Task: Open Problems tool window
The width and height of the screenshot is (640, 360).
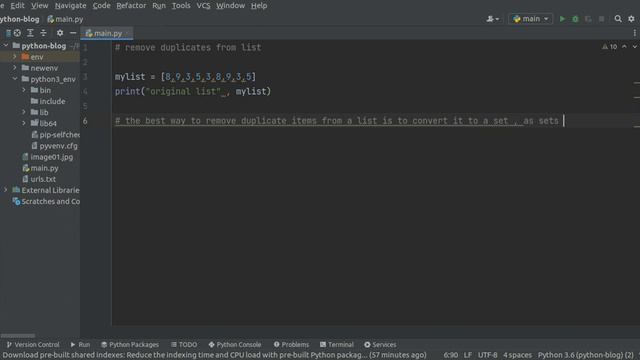Action: [x=291, y=344]
